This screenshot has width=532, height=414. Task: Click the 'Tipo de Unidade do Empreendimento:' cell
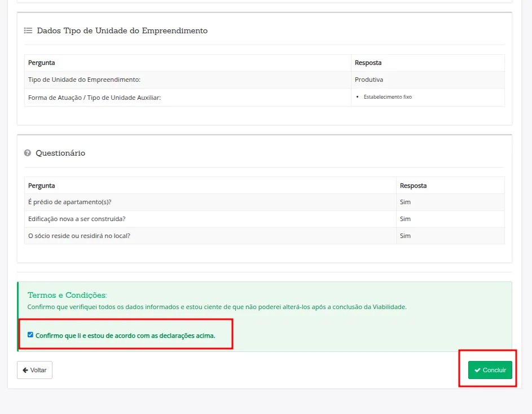(x=188, y=80)
